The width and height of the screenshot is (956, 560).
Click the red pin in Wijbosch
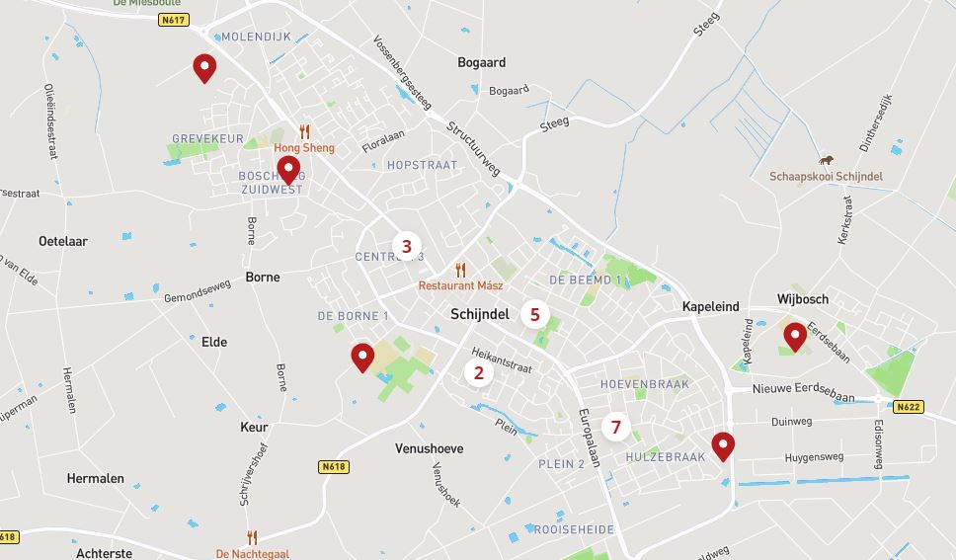coord(795,337)
